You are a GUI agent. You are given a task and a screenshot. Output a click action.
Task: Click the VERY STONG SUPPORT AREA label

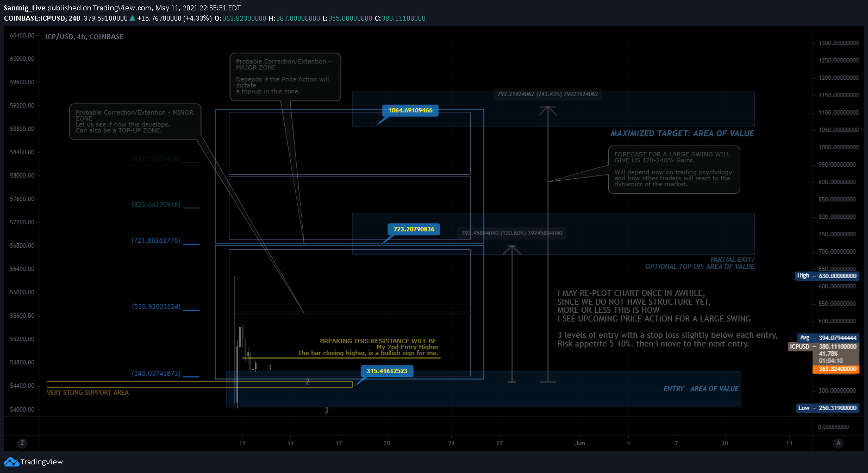click(88, 393)
